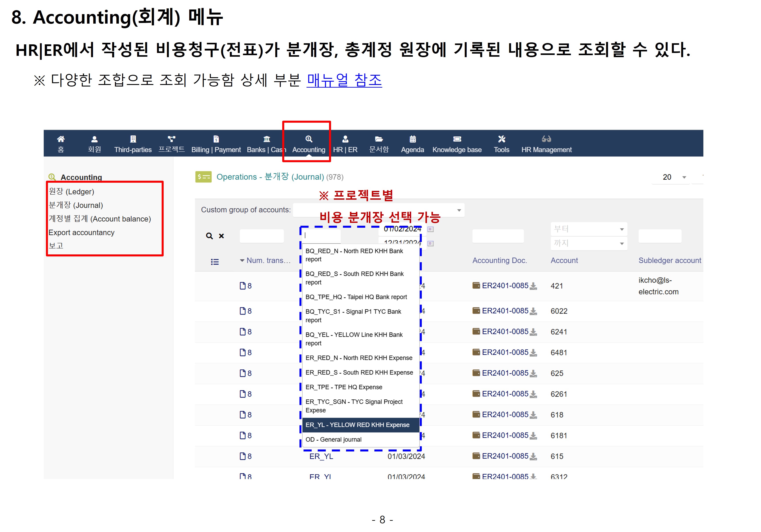761x532 pixels.
Task: Follow the 매뉴얼 참조 hyperlink
Action: (x=344, y=81)
